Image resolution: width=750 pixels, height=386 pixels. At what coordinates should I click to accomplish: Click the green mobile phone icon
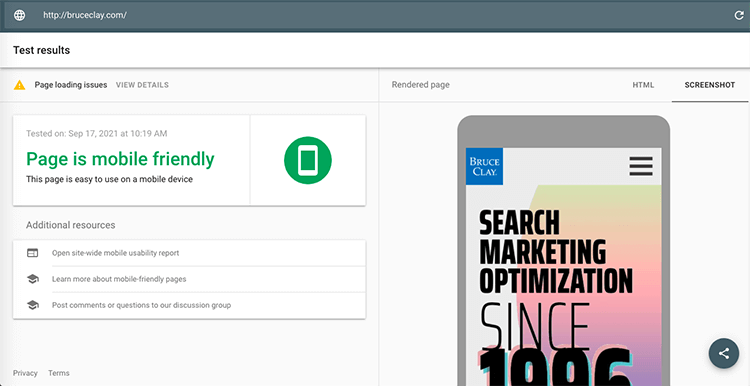pyautogui.click(x=308, y=160)
